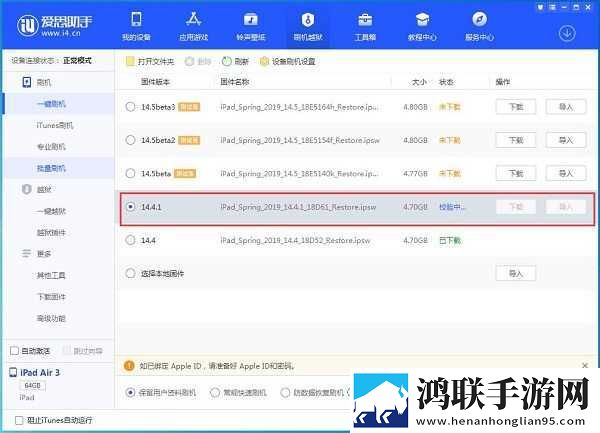Viewport: 600px width, 433px height.
Task: Open iTunes刷机 in the sidebar
Action: (55, 125)
